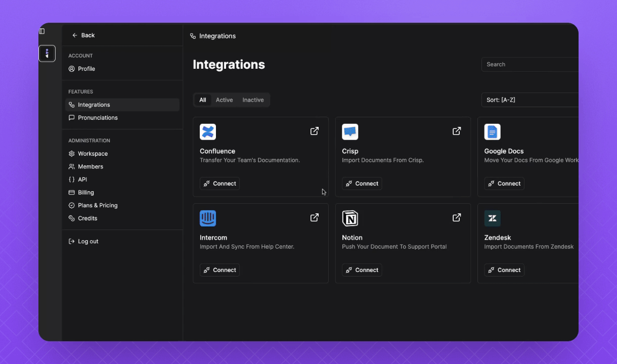
Task: Open Plans & Pricing
Action: 122,205
